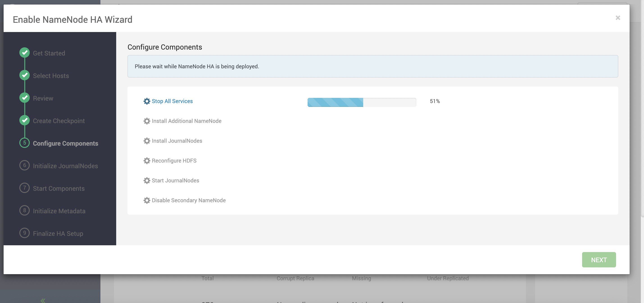Go to Create Checkpoint wizard step
This screenshot has width=644, height=303.
click(x=59, y=121)
